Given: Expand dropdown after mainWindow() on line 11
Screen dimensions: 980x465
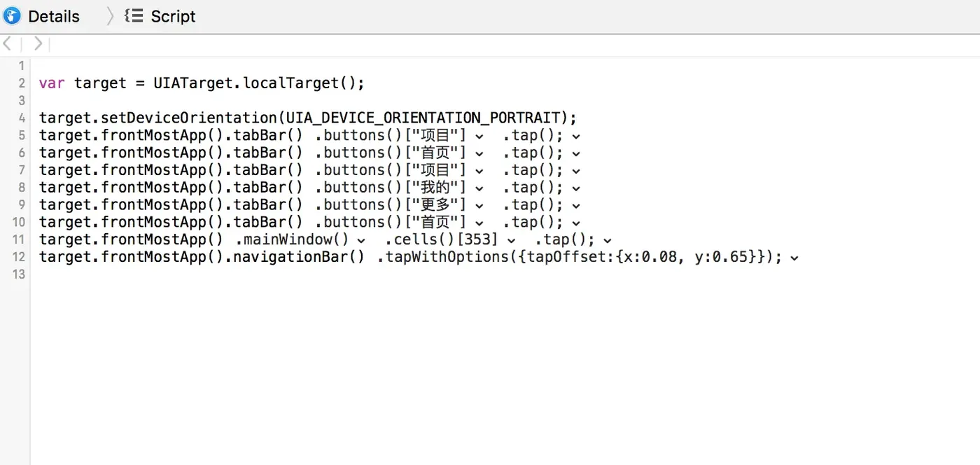Looking at the screenshot, I should pos(361,241).
